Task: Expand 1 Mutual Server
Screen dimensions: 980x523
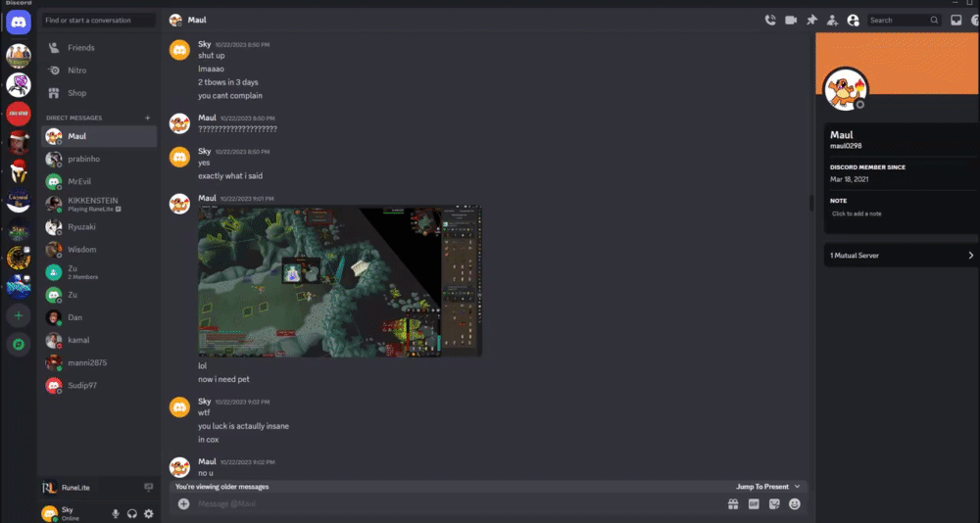Action: tap(901, 256)
